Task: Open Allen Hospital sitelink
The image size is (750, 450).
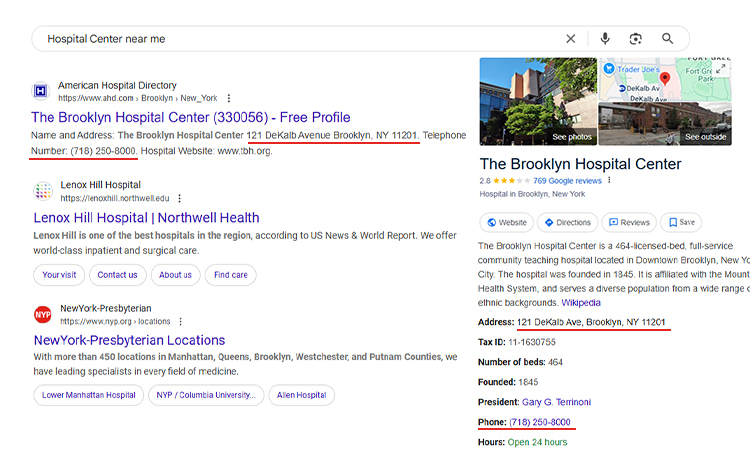Action: 301,395
